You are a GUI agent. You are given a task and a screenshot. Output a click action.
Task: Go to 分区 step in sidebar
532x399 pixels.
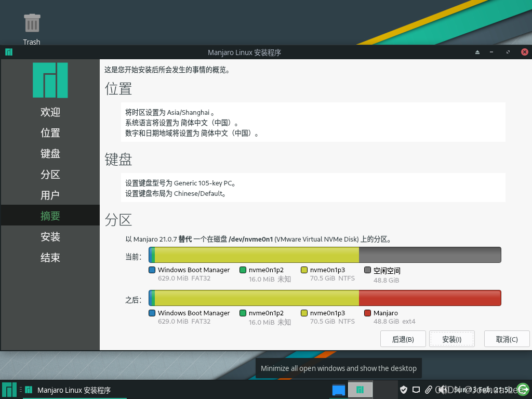click(x=50, y=174)
